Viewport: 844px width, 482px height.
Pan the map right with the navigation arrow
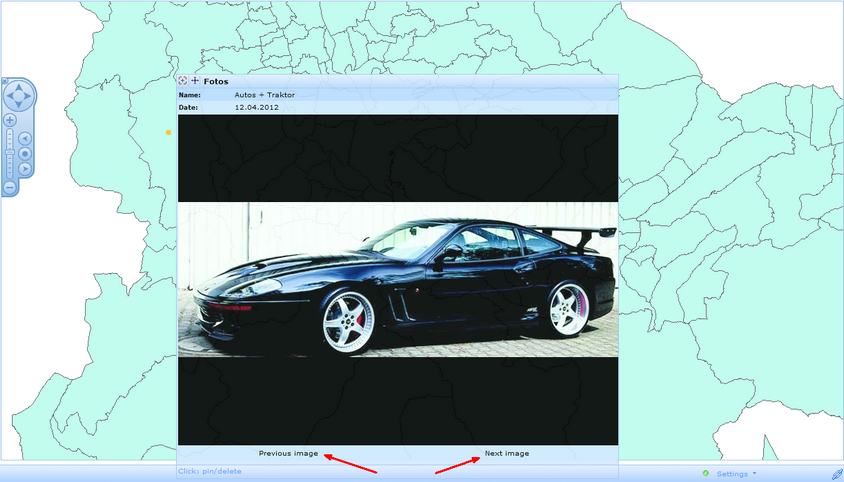[27, 96]
